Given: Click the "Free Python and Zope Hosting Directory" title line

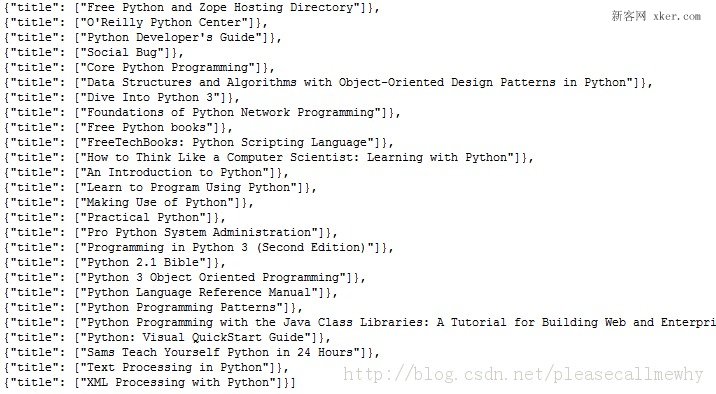Looking at the screenshot, I should tap(192, 8).
